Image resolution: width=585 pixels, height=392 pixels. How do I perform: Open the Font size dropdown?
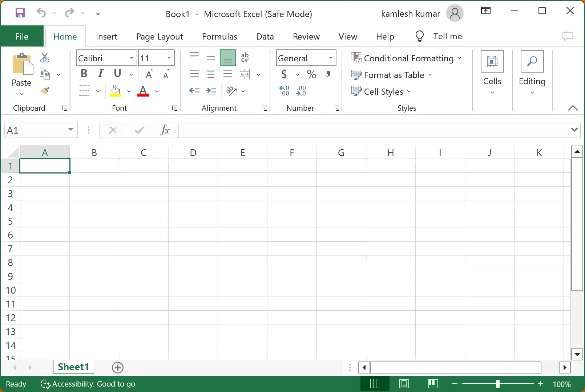tap(169, 58)
